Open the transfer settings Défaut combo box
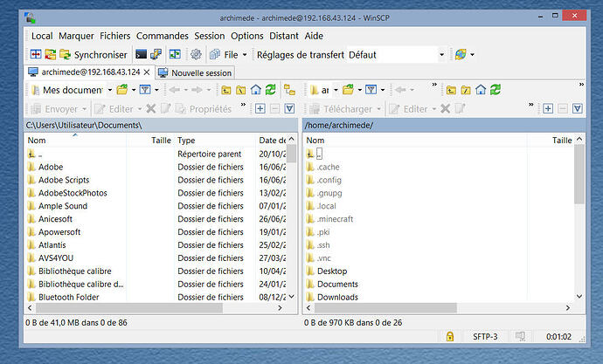The image size is (603, 364). [x=396, y=55]
